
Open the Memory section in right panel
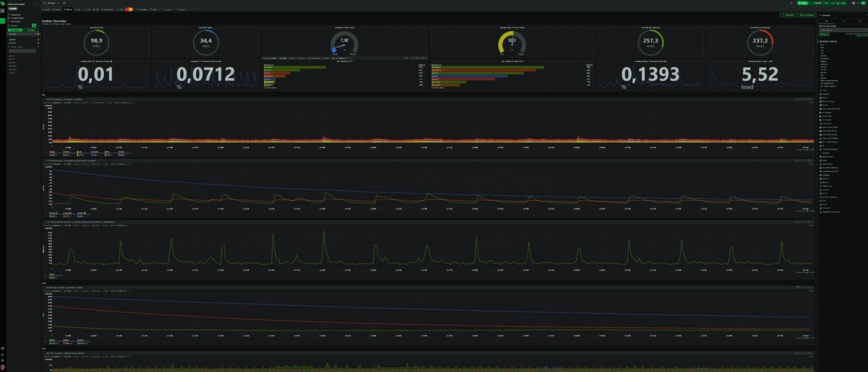(x=826, y=94)
